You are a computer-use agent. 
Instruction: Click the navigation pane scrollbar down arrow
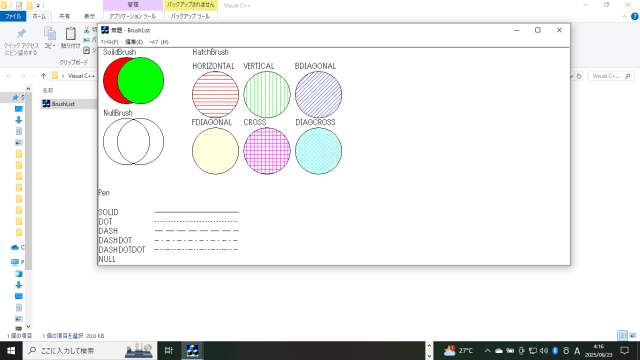coord(28,327)
